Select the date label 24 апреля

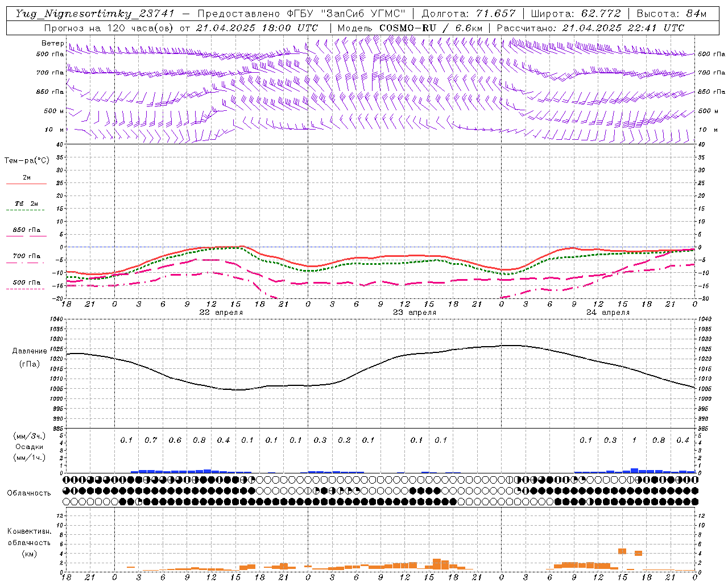coord(608,313)
